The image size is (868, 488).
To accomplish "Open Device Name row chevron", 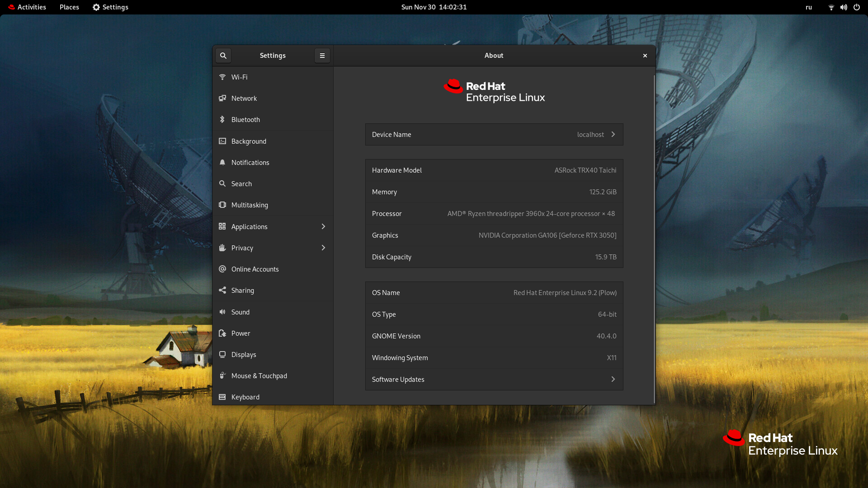I will point(613,134).
